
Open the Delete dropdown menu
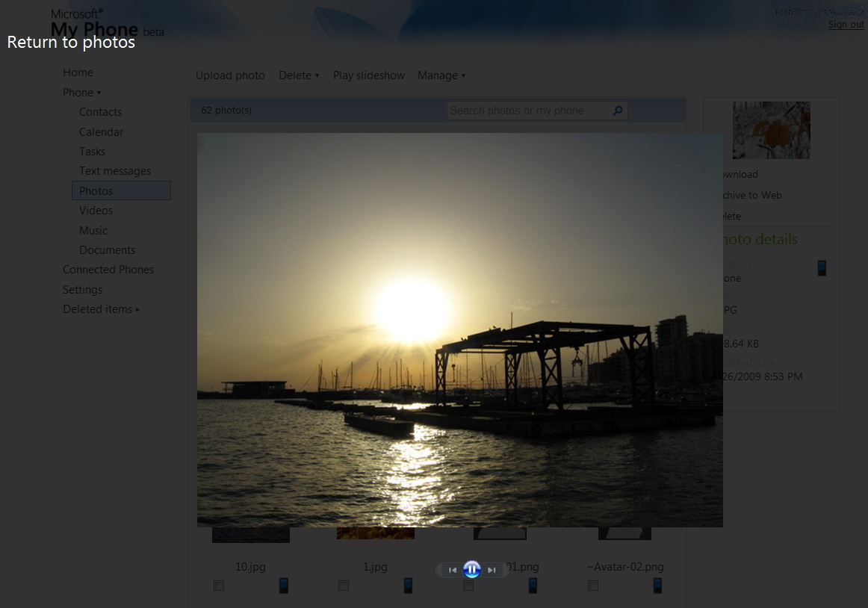point(299,75)
